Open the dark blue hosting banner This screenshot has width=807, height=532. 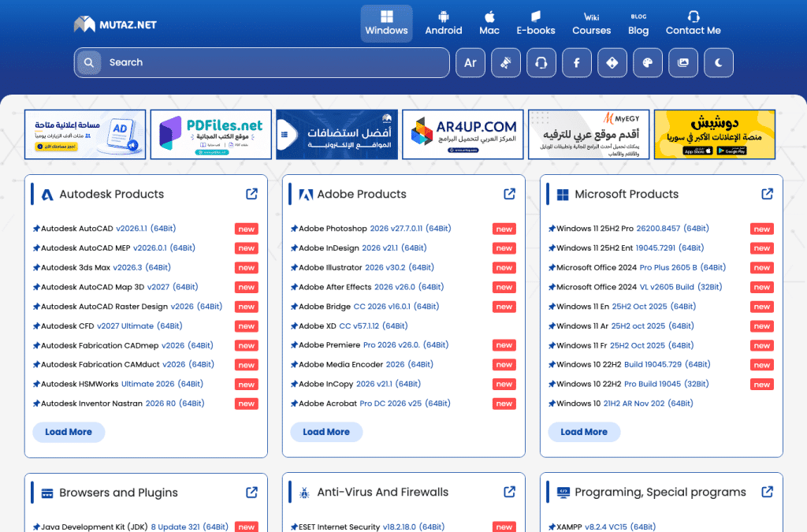(337, 134)
